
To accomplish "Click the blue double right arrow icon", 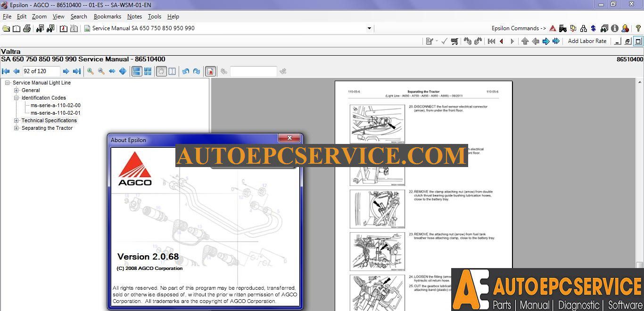I will point(556,41).
